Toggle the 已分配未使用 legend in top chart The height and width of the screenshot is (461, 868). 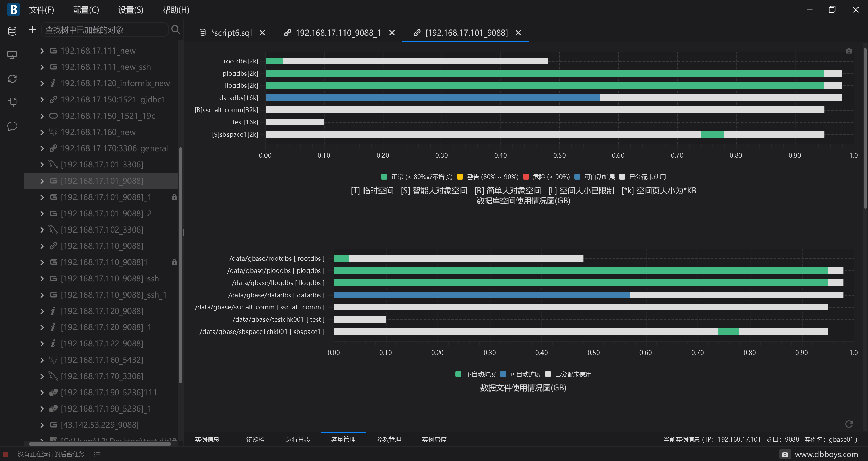pos(643,177)
